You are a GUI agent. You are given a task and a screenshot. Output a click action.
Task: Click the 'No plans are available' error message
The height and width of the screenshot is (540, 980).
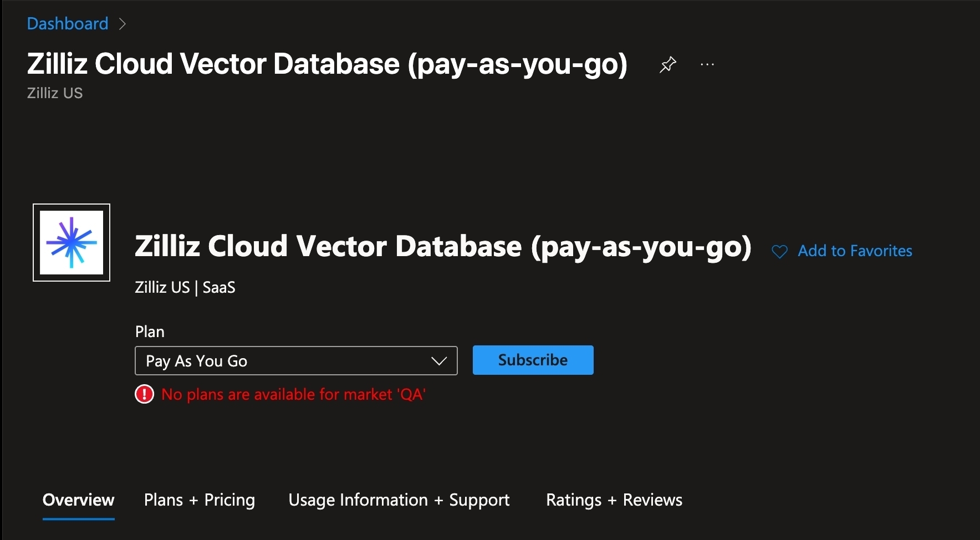[x=293, y=394]
